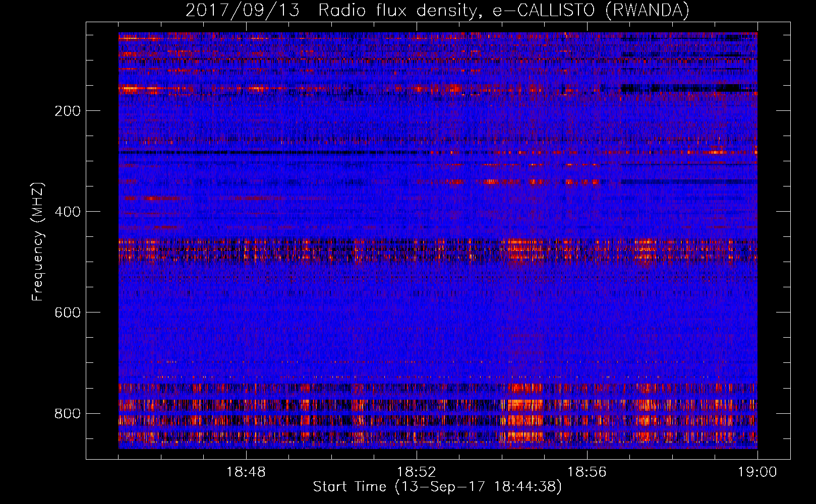
Task: Select the 800 frequency tick label
Action: 68,414
